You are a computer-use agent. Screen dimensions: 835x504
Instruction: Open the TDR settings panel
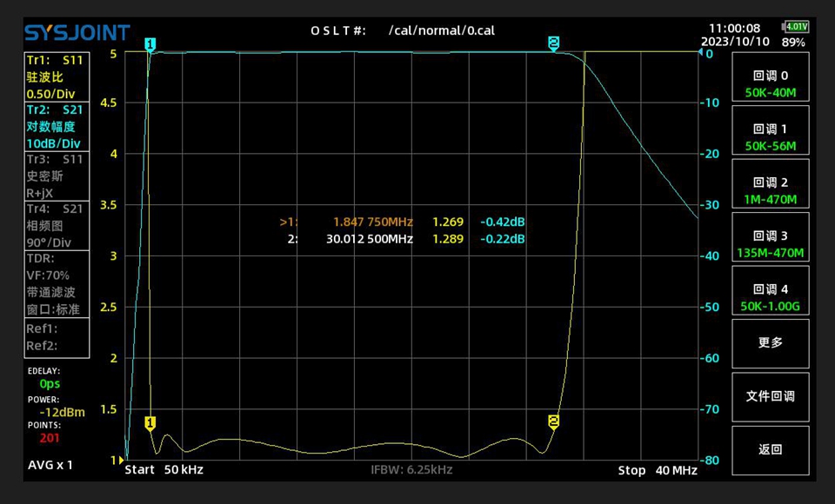pos(56,283)
